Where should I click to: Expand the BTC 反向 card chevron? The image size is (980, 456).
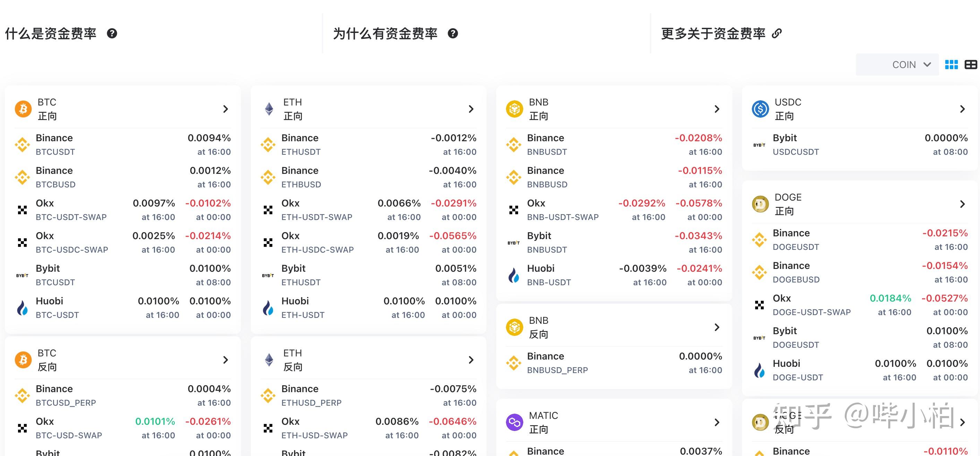pyautogui.click(x=226, y=360)
